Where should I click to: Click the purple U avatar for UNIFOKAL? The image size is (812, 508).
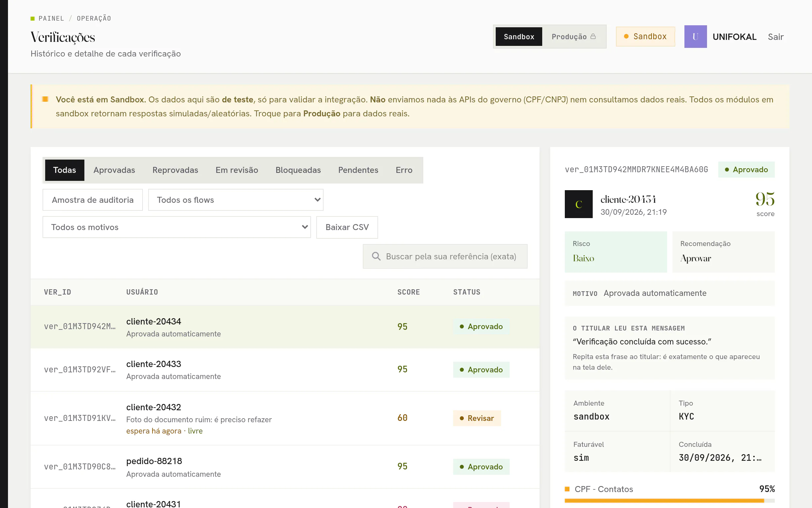point(695,37)
